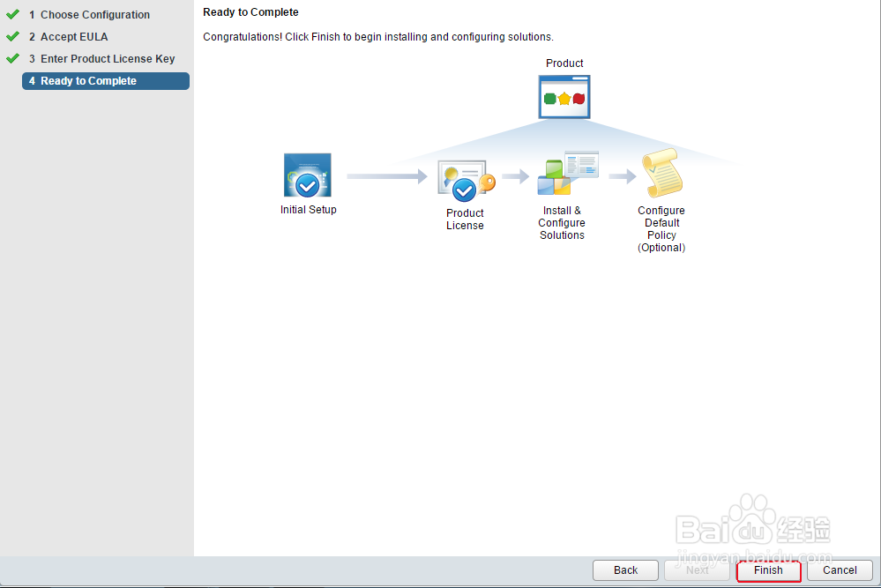This screenshot has height=588, width=881.
Task: Click the Initial Setup icon
Action: tap(308, 175)
